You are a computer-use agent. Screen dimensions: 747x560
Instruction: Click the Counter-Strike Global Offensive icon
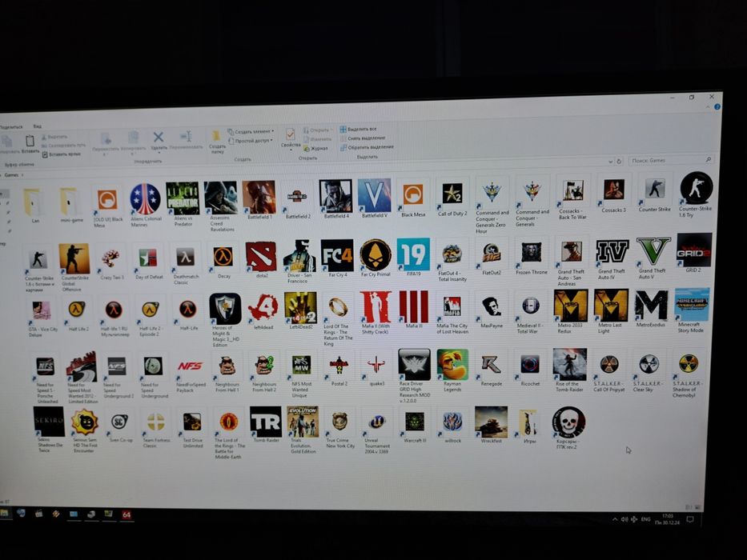point(74,258)
